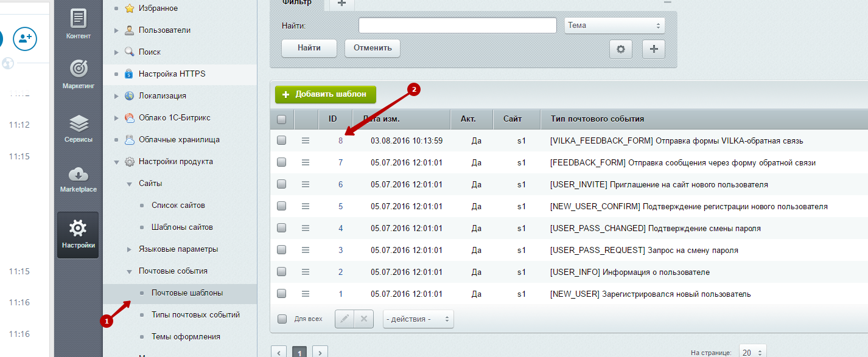Screen dimensions: 868x357
Task: Click the green Добавить шаблон button
Action: [x=326, y=95]
